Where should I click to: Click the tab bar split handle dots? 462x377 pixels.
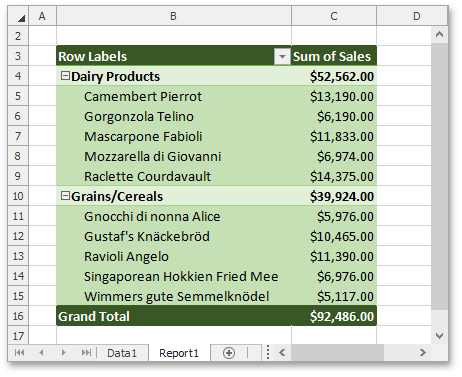268,352
